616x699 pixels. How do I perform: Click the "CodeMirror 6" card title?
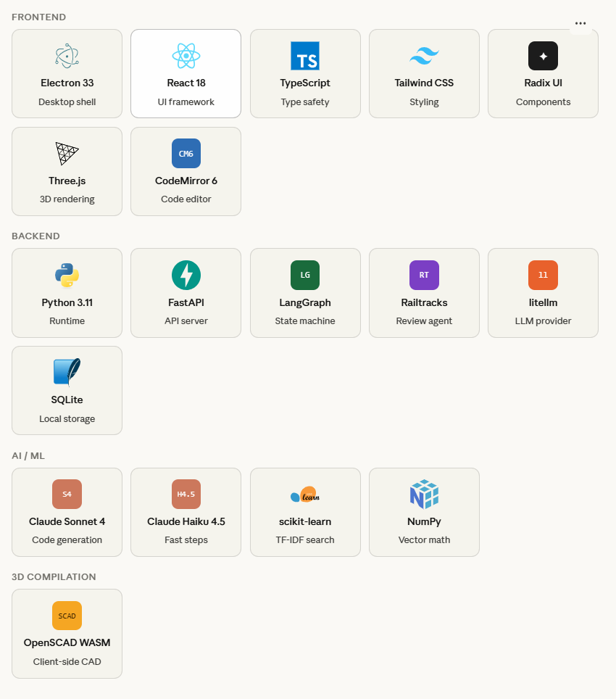coord(186,181)
